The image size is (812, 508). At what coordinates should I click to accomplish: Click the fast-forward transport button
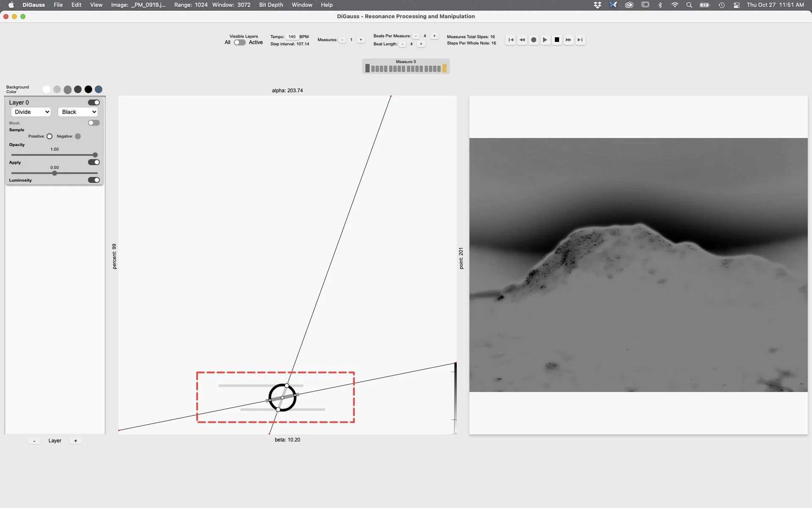coord(568,40)
